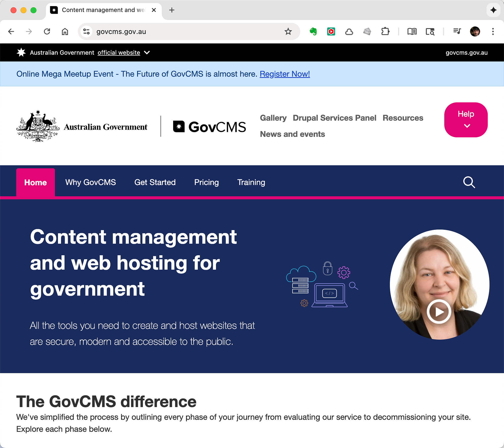Open the media controls music-note icon
The height and width of the screenshot is (448, 504).
(457, 31)
